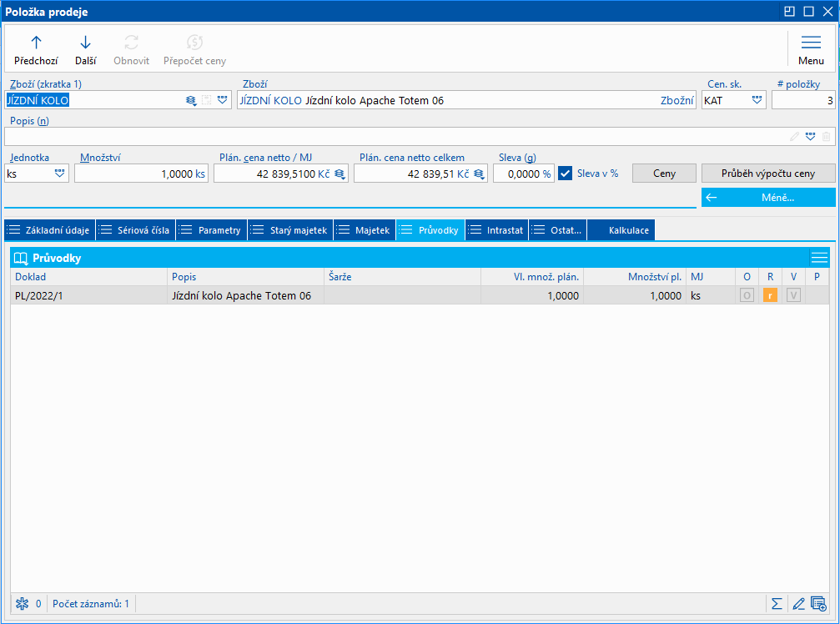Click Průběh výpočtu ceny button

click(x=768, y=174)
